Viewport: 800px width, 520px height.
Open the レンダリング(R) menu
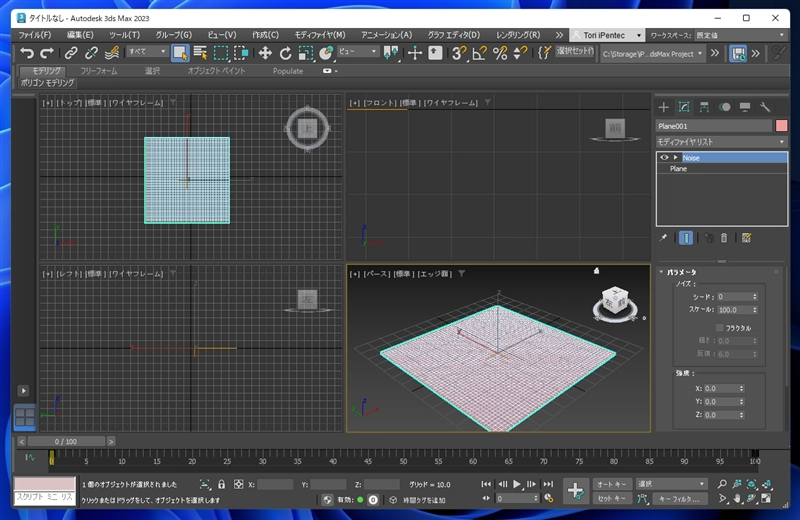518,35
